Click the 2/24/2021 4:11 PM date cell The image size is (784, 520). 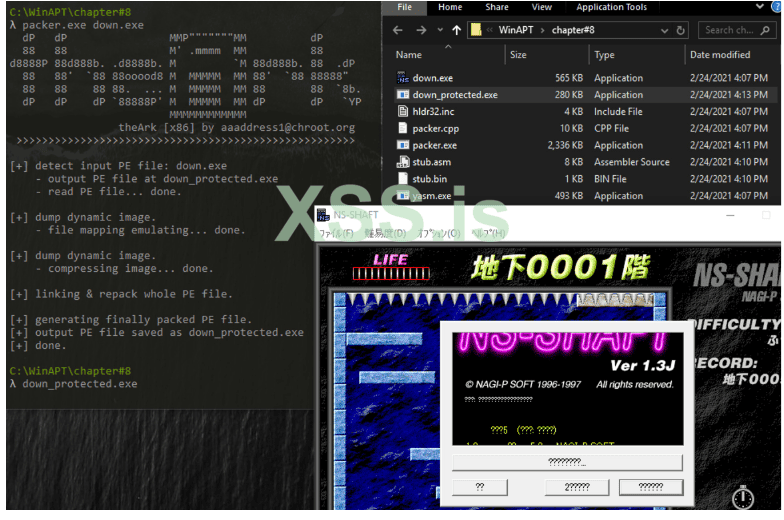728,146
